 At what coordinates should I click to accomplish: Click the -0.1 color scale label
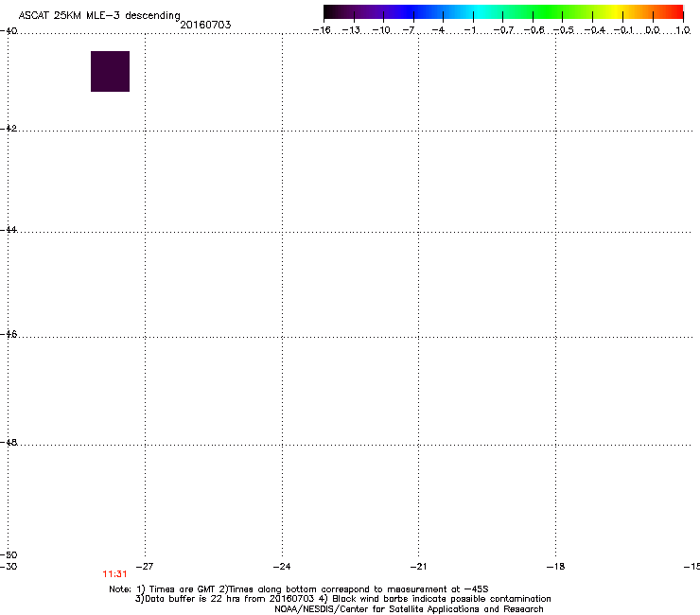pos(623,30)
